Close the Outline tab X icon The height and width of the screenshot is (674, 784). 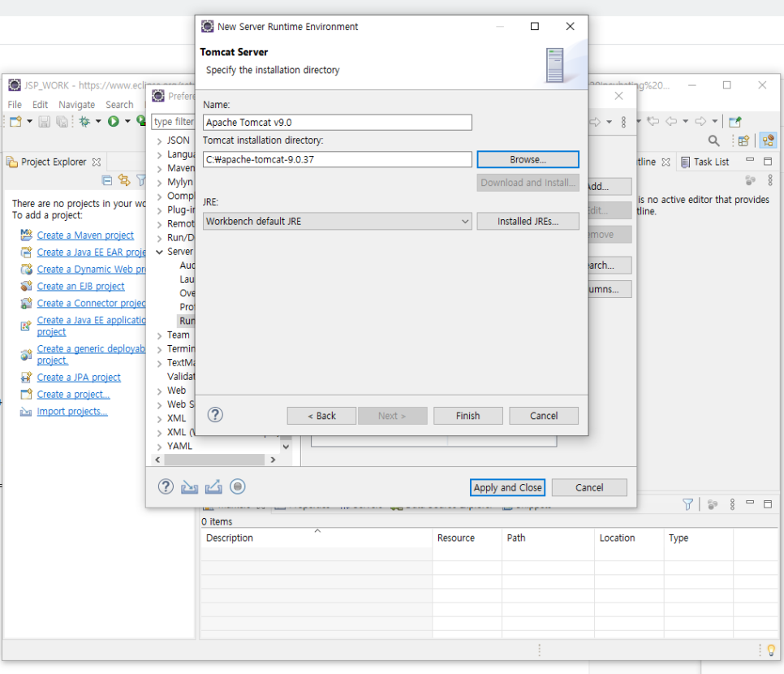click(x=666, y=162)
